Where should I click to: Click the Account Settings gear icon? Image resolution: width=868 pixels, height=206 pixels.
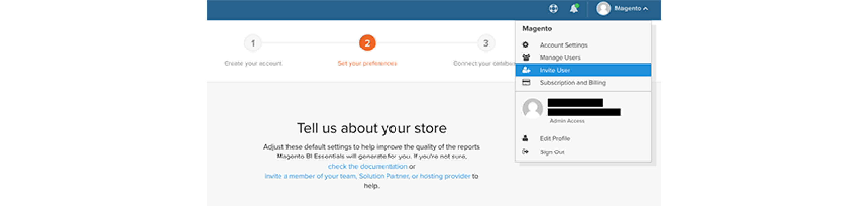pyautogui.click(x=525, y=45)
